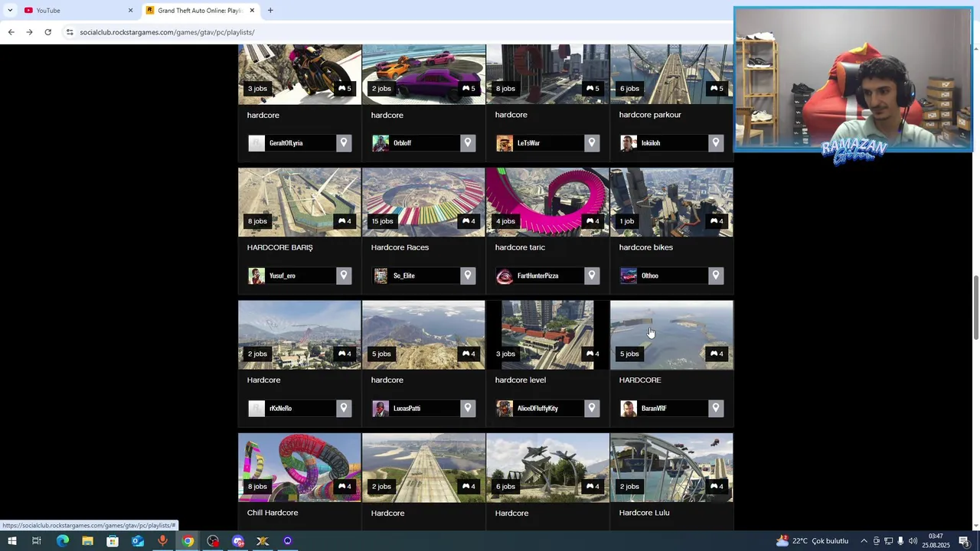
Task: Open creator profile AliceOfFluffyKity
Action: tap(537, 408)
